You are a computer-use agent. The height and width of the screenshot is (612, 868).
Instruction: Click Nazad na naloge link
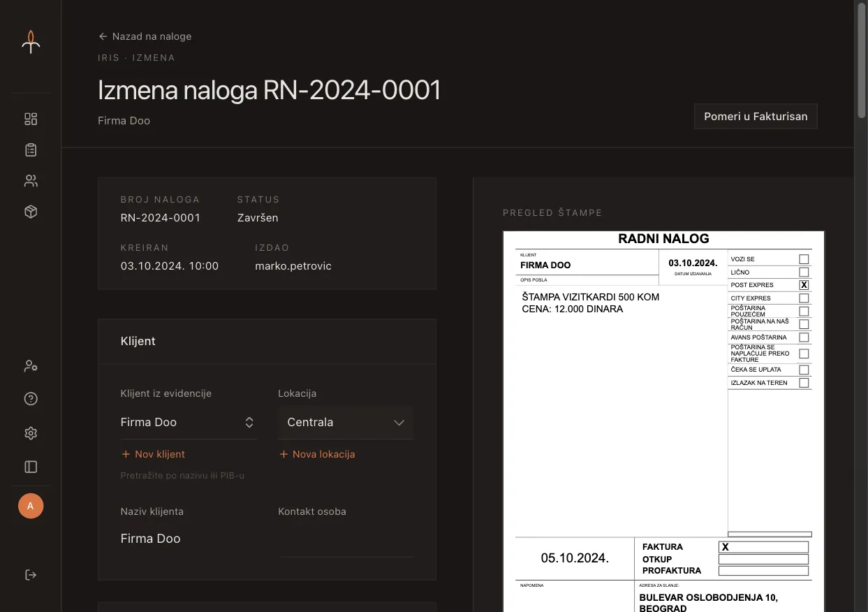coord(145,36)
